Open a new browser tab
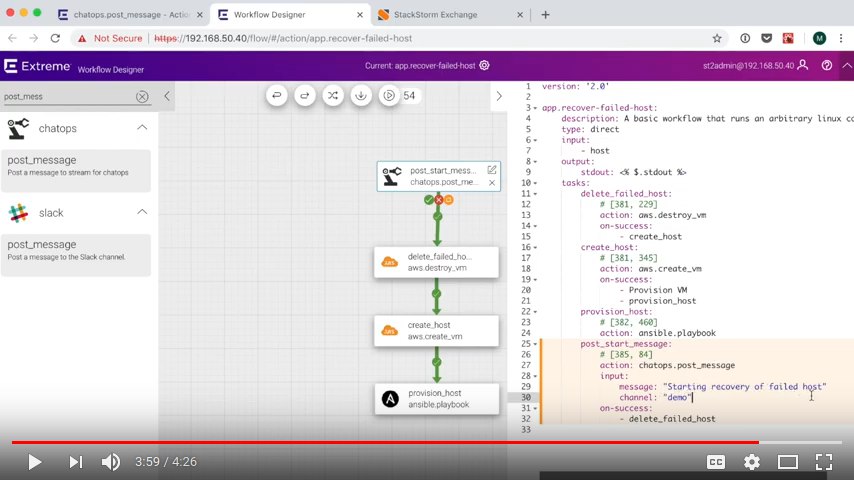 545,15
